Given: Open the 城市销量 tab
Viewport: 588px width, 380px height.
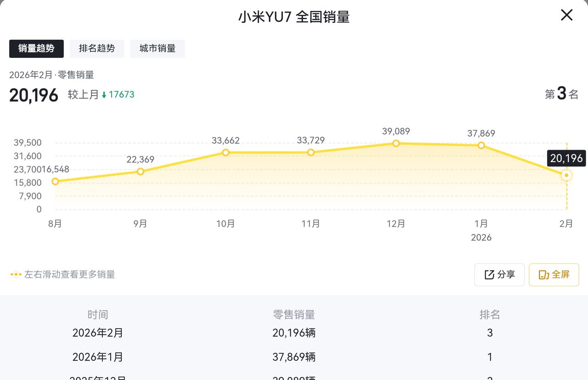Looking at the screenshot, I should click(158, 49).
